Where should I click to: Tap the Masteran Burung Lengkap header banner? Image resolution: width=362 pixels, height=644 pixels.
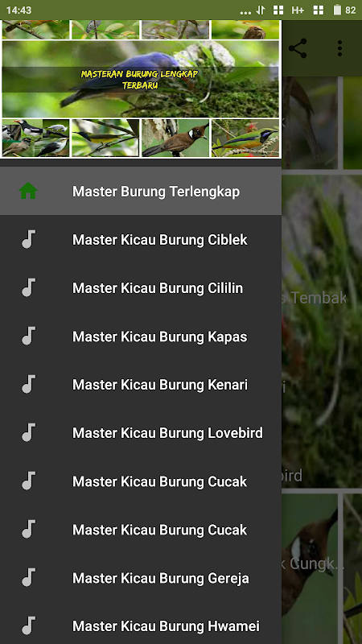[141, 89]
